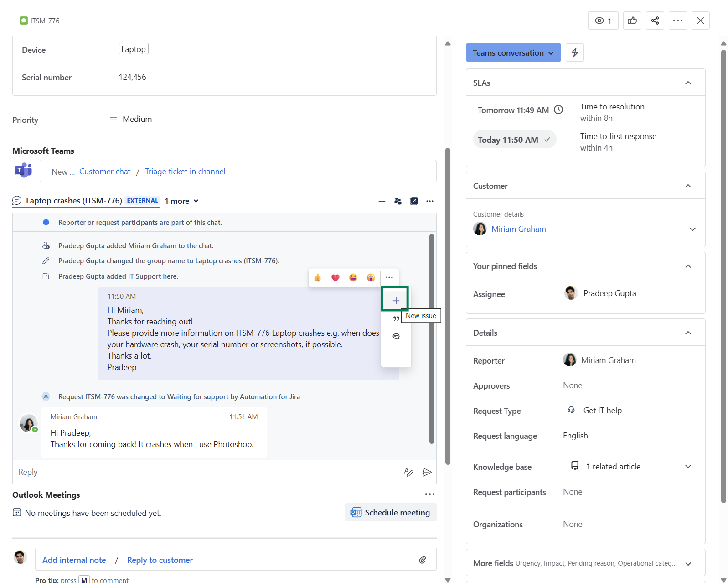728x583 pixels.
Task: Click the send reply arrow icon
Action: (427, 472)
